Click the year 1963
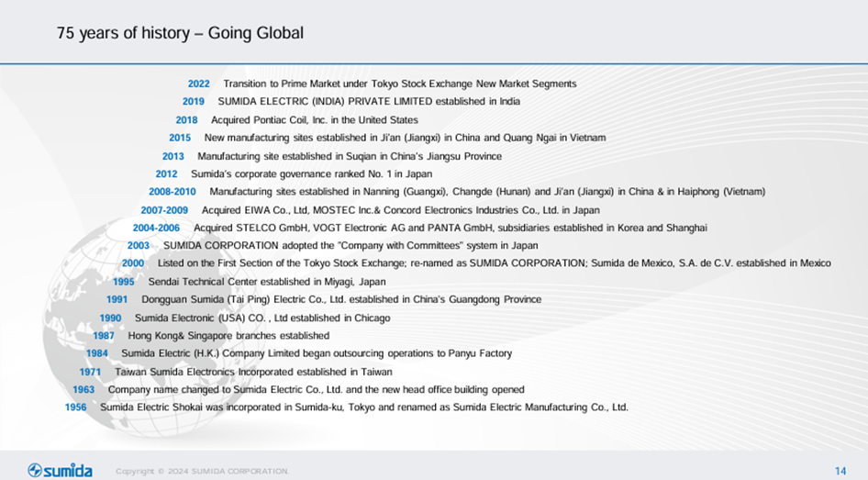 tap(83, 389)
